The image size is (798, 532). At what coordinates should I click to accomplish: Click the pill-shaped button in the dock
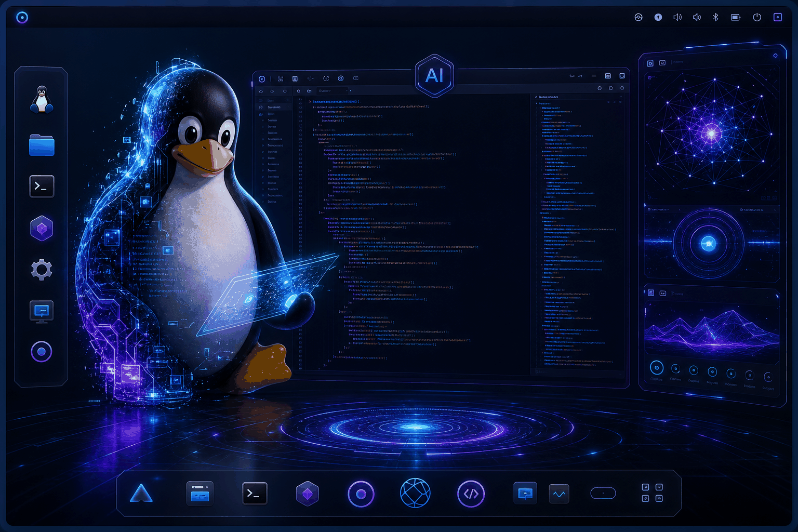pos(603,493)
